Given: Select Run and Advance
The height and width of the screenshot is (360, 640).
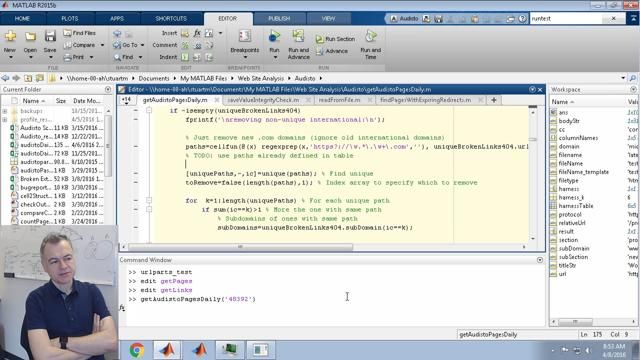Looking at the screenshot, I should (298, 44).
